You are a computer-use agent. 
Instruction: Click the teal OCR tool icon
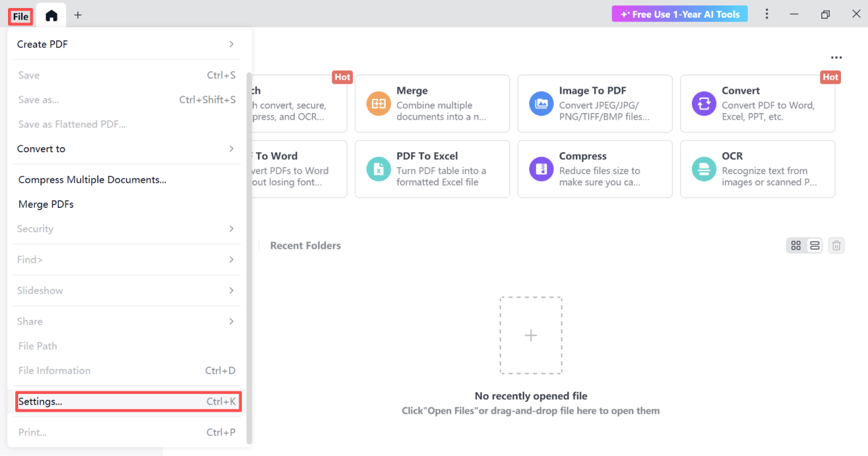[x=704, y=169]
